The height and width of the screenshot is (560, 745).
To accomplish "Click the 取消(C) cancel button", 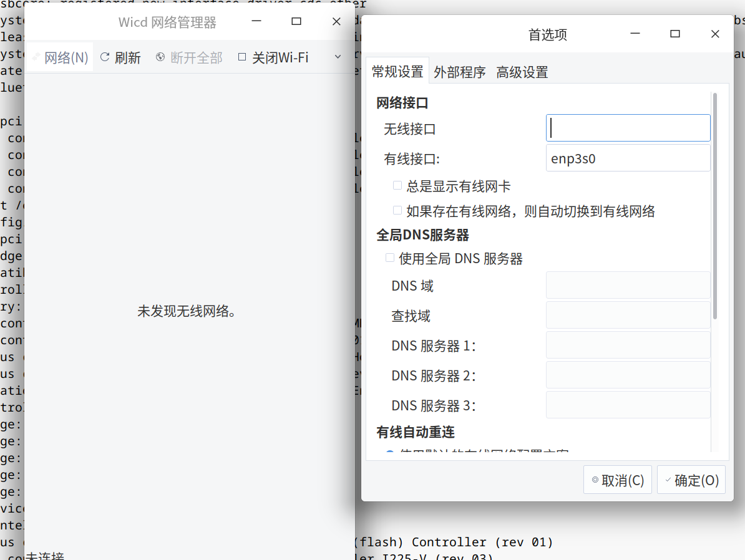I will pos(618,480).
